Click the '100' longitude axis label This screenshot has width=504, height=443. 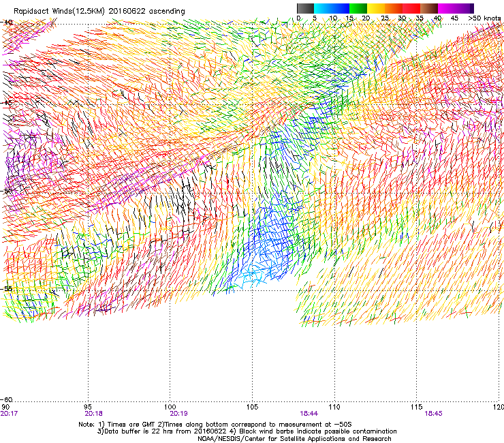170,407
